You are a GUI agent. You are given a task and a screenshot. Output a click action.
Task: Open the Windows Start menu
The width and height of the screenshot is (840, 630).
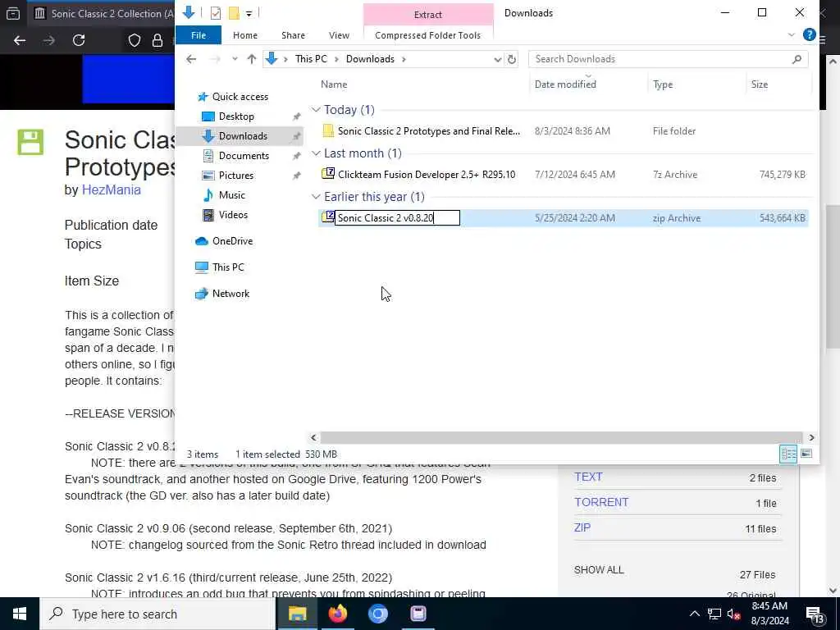coord(20,614)
